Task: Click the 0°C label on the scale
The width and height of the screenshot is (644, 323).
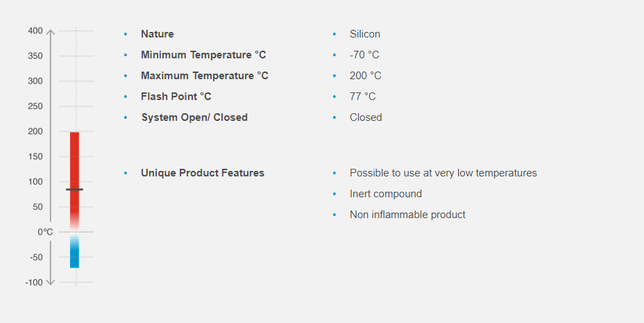Action: (45, 232)
